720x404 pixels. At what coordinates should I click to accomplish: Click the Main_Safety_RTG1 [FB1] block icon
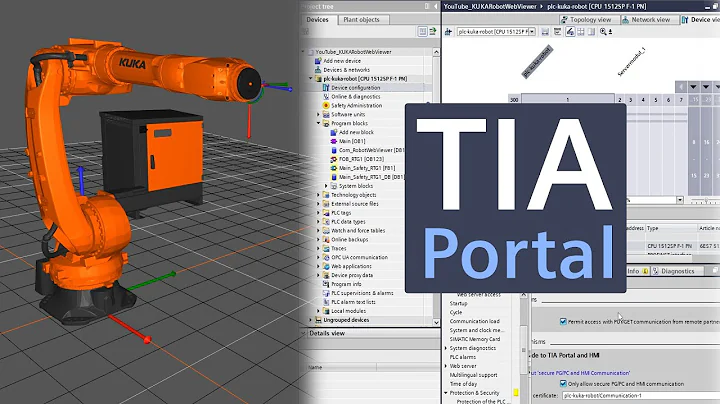point(334,168)
